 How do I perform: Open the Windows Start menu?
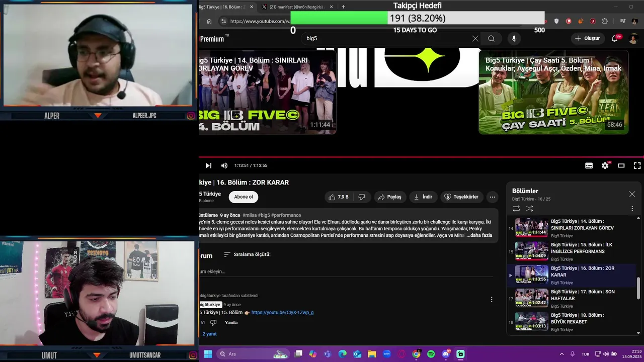[208, 354]
